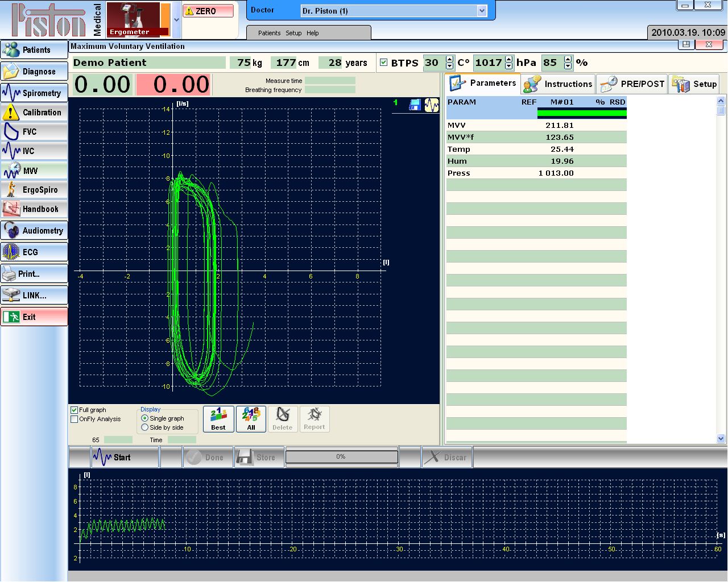Open the Doctor dropdown list

coord(482,11)
